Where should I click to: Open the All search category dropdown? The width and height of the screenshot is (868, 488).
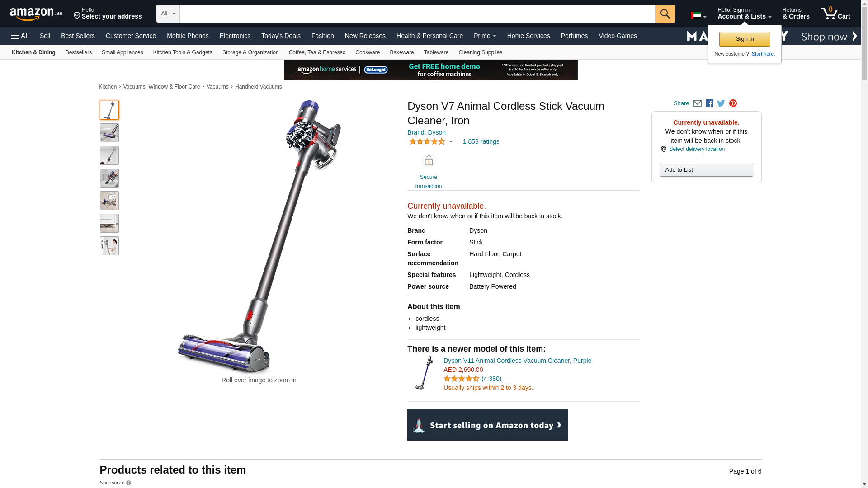click(x=168, y=14)
